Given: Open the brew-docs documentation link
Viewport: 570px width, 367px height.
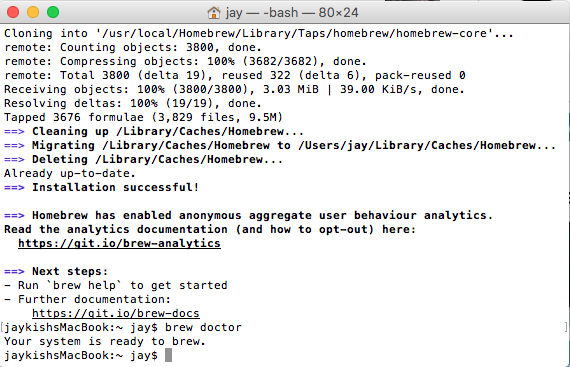Looking at the screenshot, I should point(116,313).
